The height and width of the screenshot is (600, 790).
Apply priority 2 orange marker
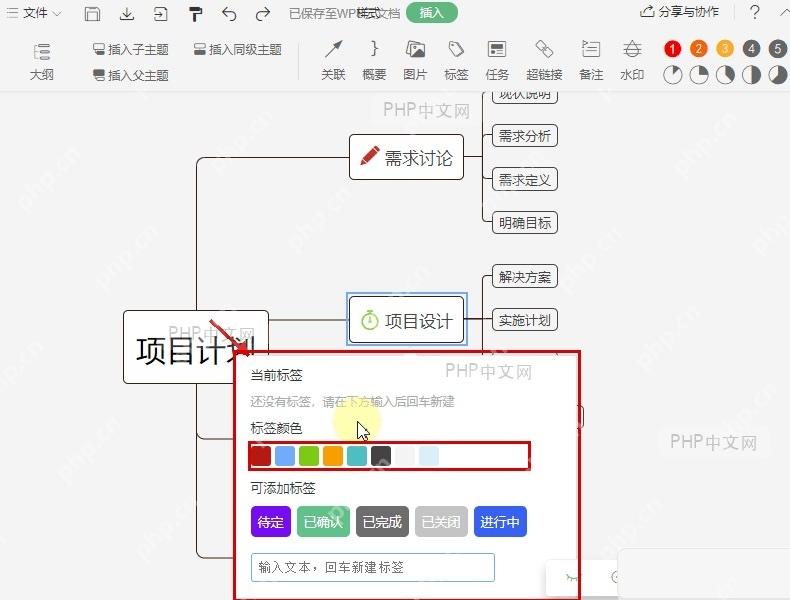point(699,49)
